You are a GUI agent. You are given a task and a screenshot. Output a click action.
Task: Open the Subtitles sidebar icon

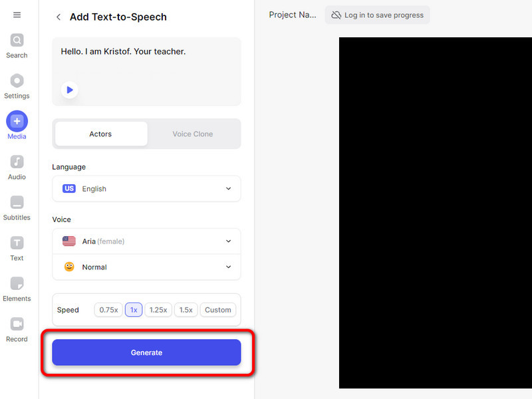(17, 203)
